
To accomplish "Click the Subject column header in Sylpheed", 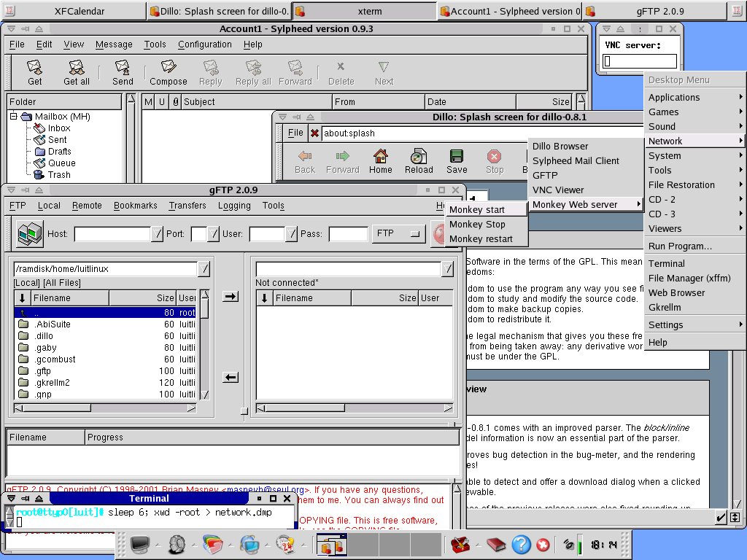I will (256, 102).
